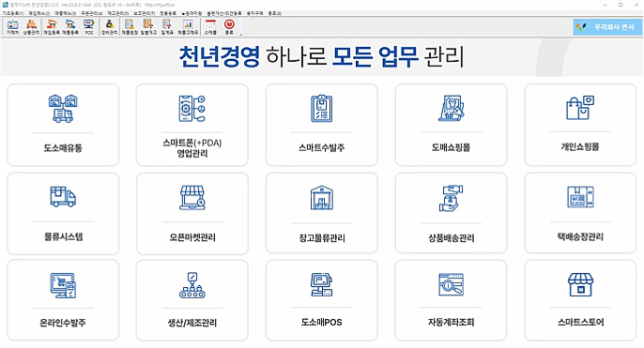Open the 매출원장 toolbar icon
The image size is (644, 348).
click(130, 26)
